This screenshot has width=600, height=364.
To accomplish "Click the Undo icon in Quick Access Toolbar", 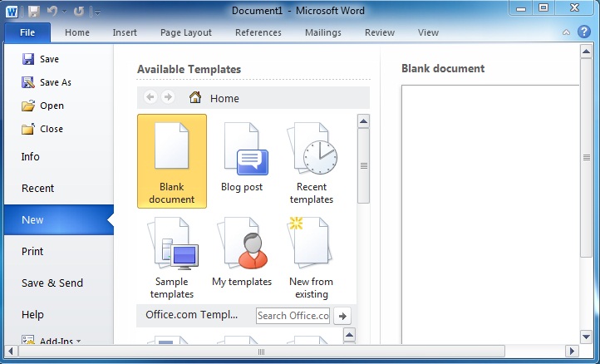I will tap(52, 12).
